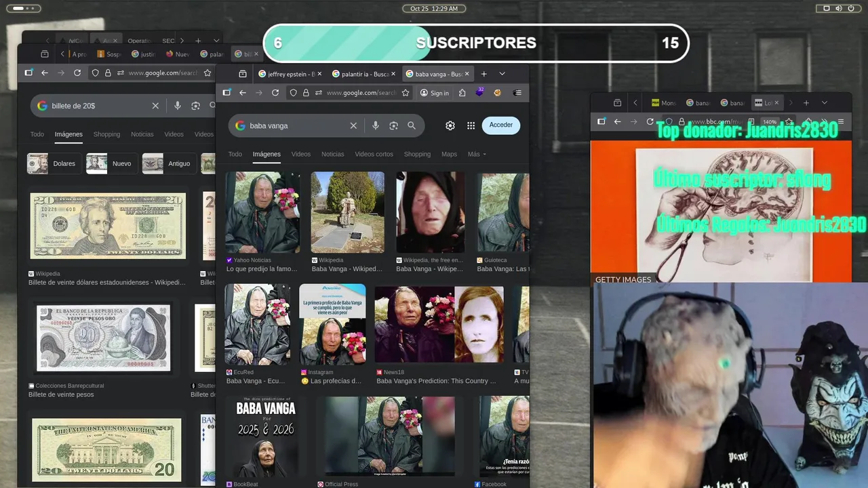Reload the BBC page
The width and height of the screenshot is (868, 488).
pyautogui.click(x=650, y=122)
